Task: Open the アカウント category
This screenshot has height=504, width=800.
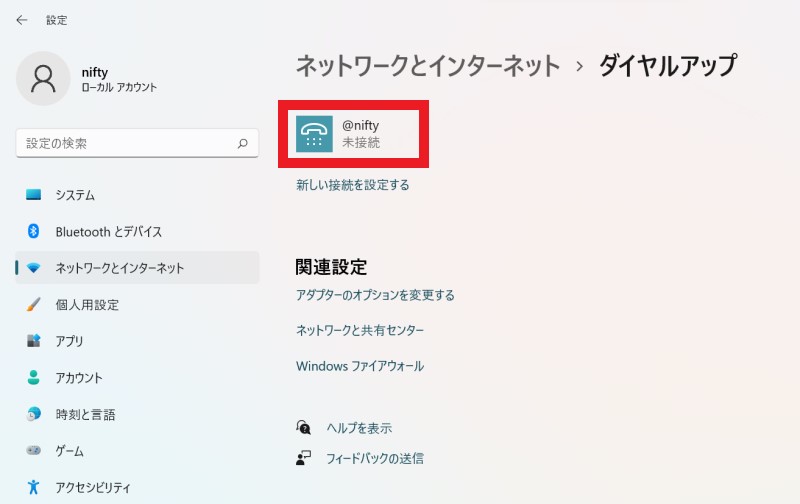Action: (137, 377)
